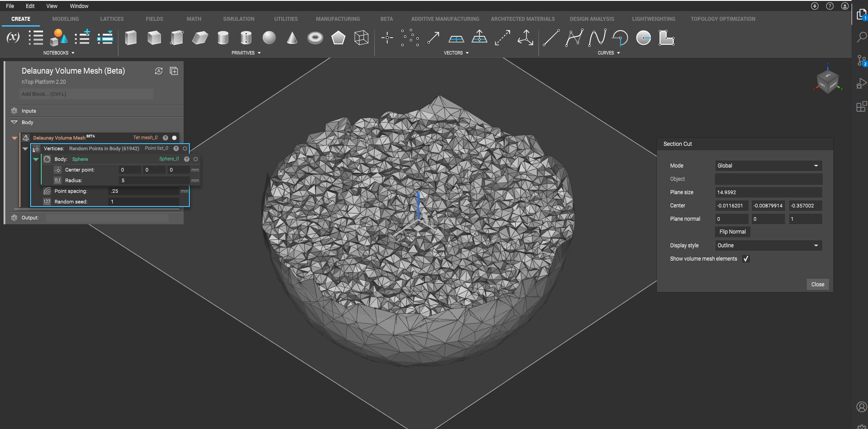Expand the PRIMITIVES group arrow

(259, 53)
